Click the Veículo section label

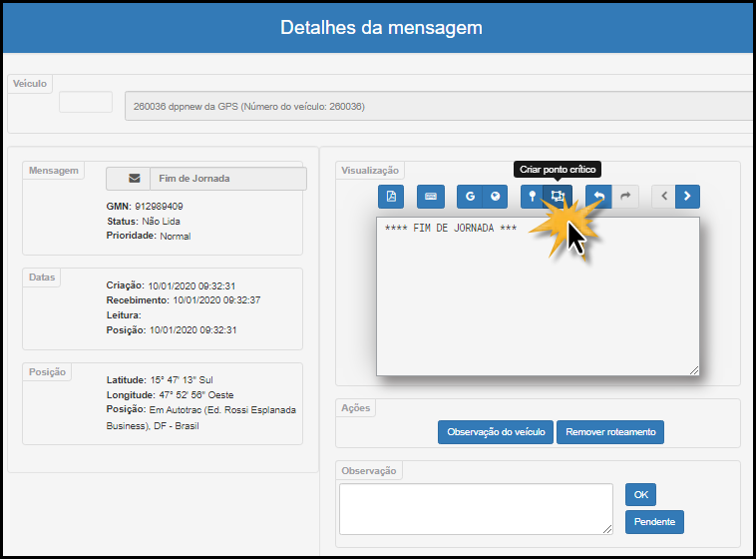(30, 84)
